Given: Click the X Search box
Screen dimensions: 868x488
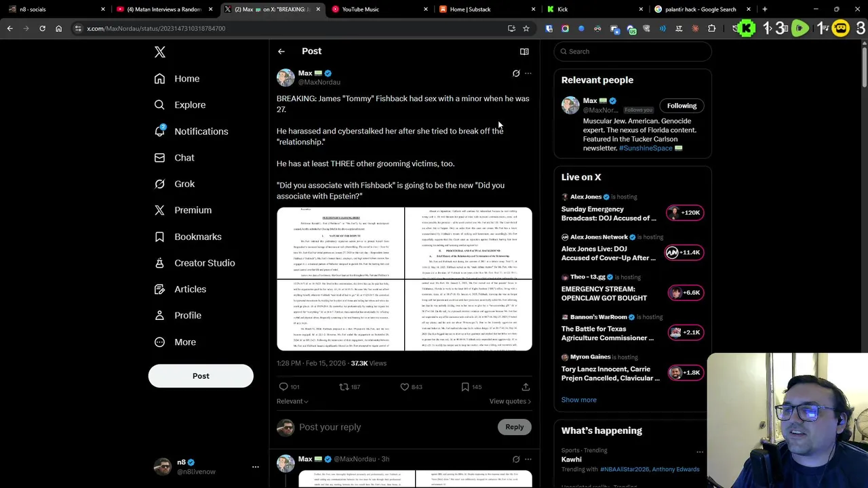Looking at the screenshot, I should [633, 52].
